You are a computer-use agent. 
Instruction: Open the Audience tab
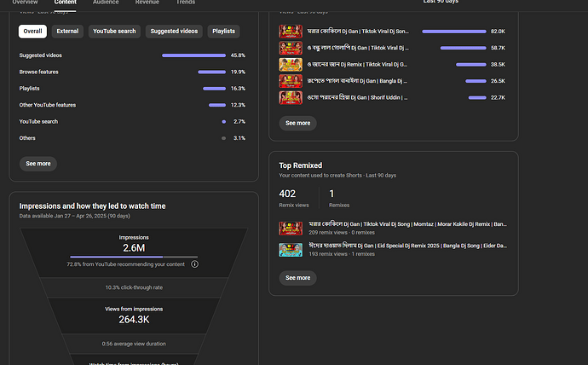[106, 3]
